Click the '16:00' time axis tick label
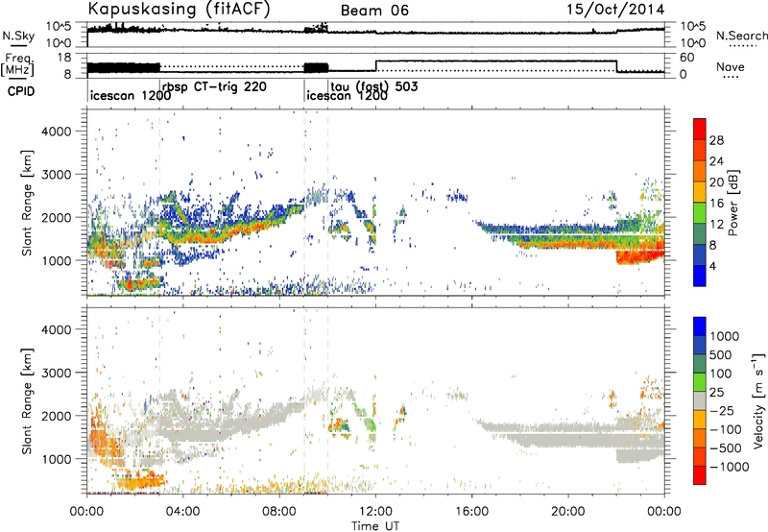Image resolution: width=768 pixels, height=532 pixels. (471, 512)
